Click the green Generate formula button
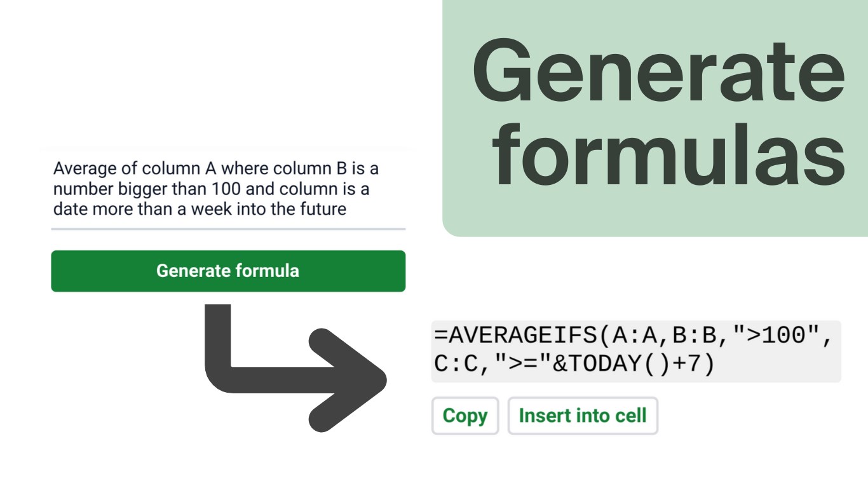This screenshot has height=488, width=868. click(x=227, y=271)
